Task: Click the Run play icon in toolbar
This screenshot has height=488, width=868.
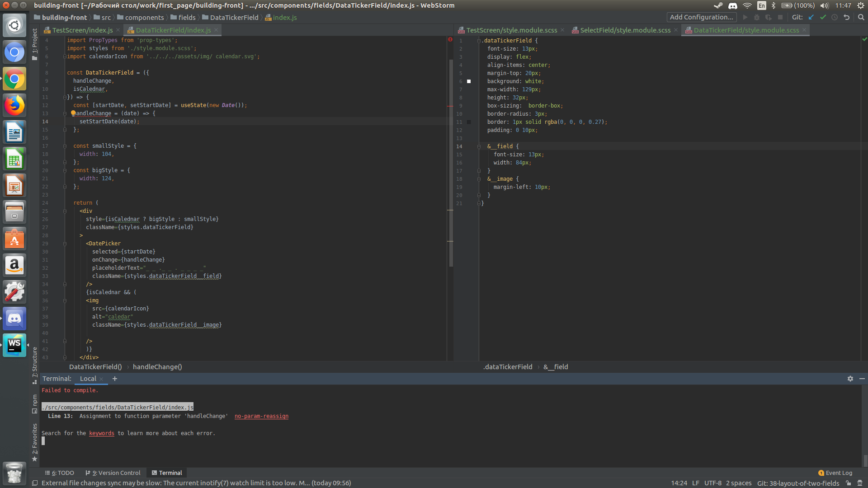Action: click(745, 17)
